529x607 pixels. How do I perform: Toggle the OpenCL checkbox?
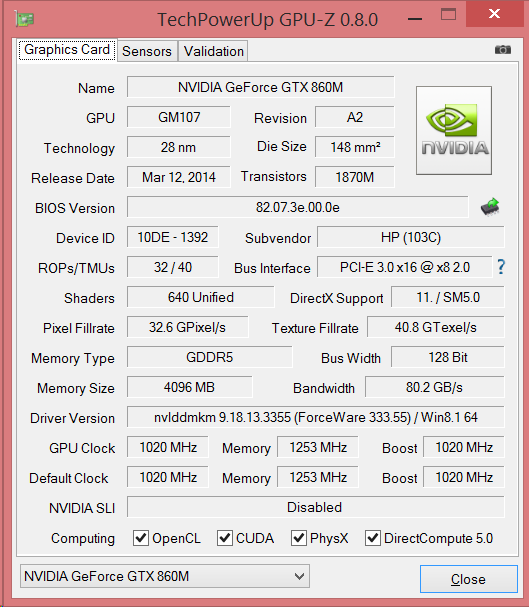click(141, 538)
